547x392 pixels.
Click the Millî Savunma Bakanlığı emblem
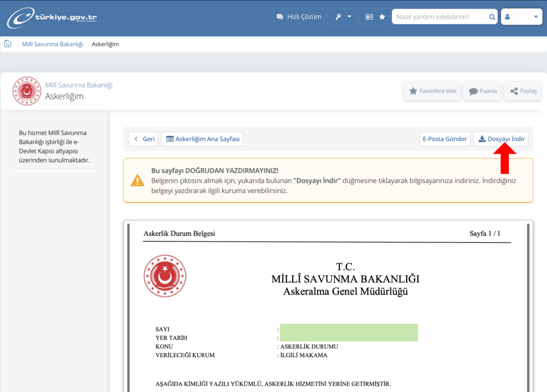click(x=27, y=91)
